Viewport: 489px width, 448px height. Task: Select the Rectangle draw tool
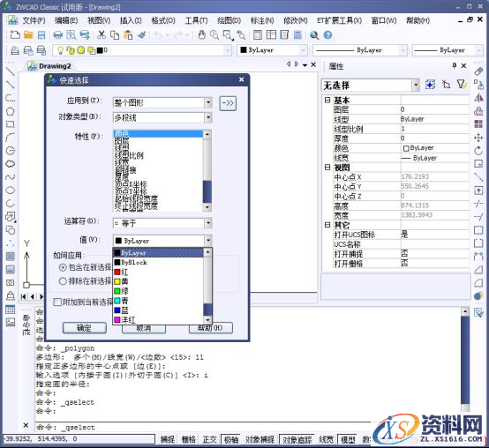11,124
